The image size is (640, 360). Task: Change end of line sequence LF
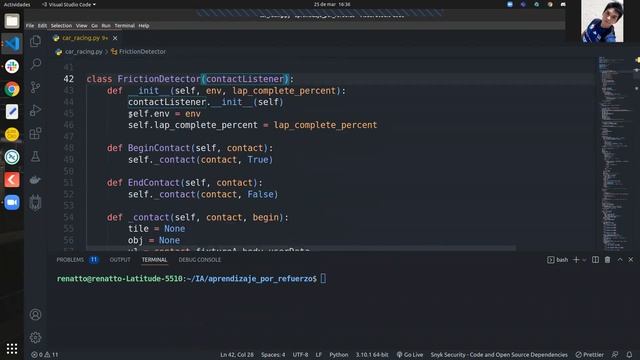318,355
